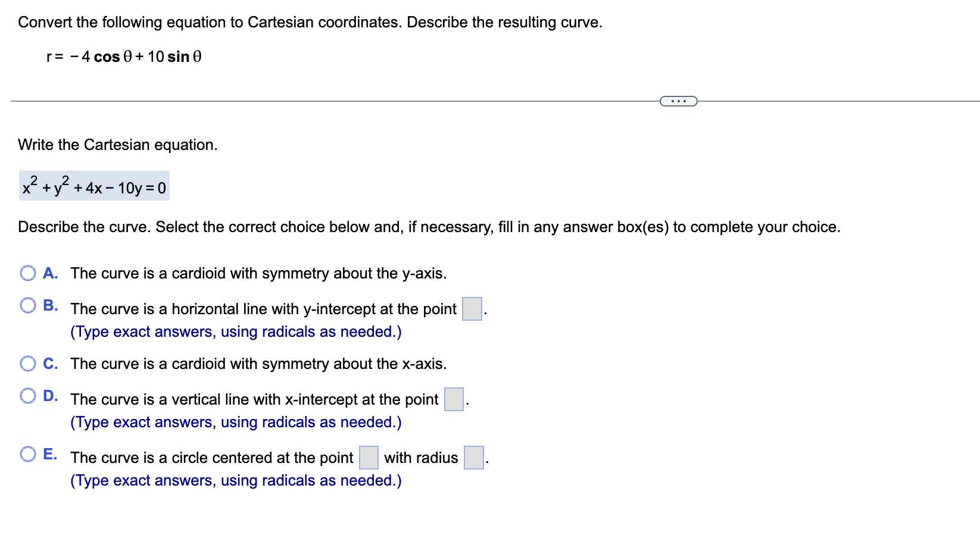Select radio button for choice B
The image size is (980, 554).
[27, 305]
